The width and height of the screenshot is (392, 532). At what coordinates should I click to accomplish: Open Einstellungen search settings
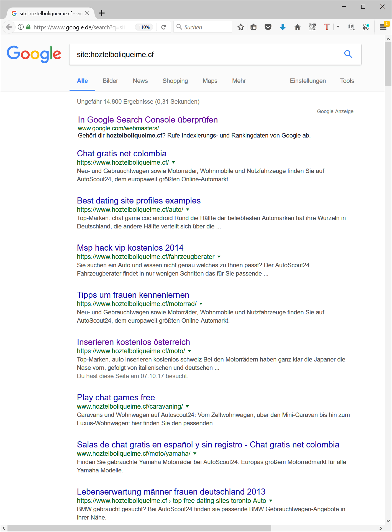308,81
